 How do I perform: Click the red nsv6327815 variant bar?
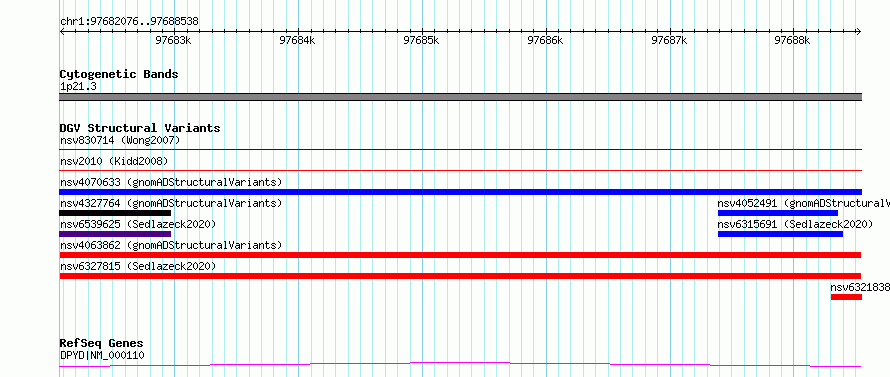pos(460,276)
